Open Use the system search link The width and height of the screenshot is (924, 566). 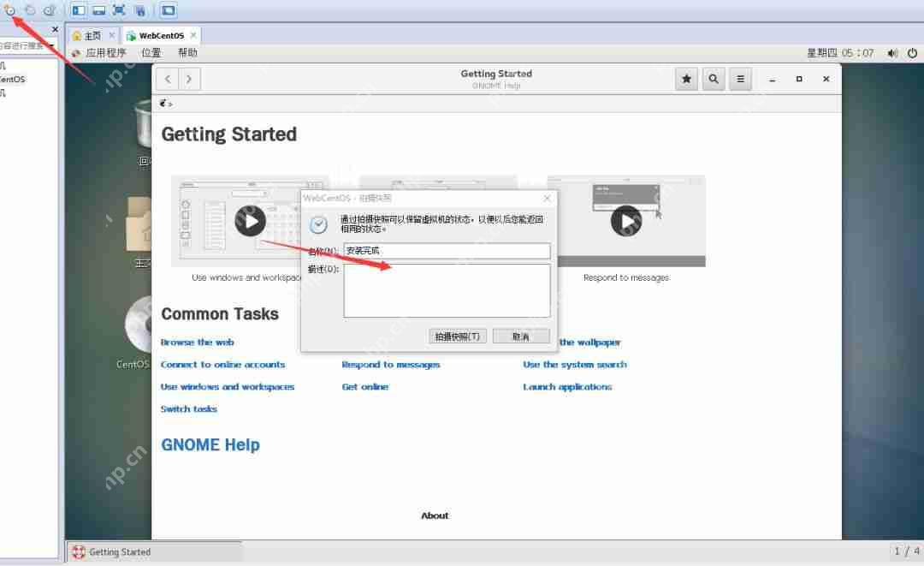[575, 365]
